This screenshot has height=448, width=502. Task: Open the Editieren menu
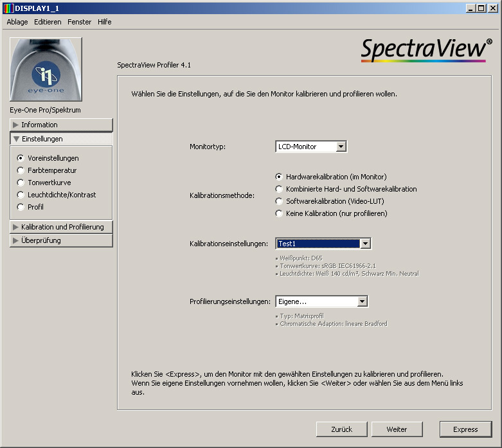[48, 22]
